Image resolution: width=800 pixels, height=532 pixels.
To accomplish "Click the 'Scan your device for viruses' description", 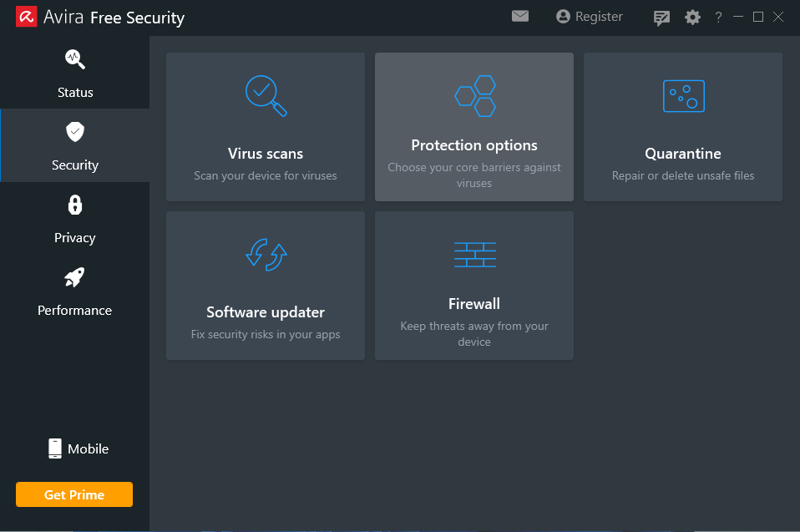I will (266, 175).
